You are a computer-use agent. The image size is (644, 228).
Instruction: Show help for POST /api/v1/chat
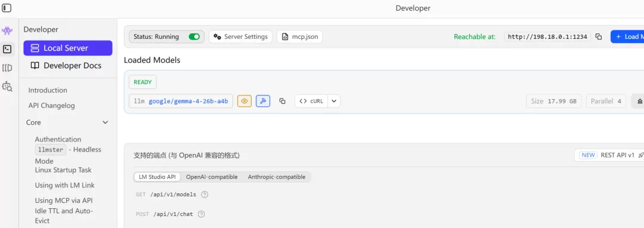pos(202,214)
